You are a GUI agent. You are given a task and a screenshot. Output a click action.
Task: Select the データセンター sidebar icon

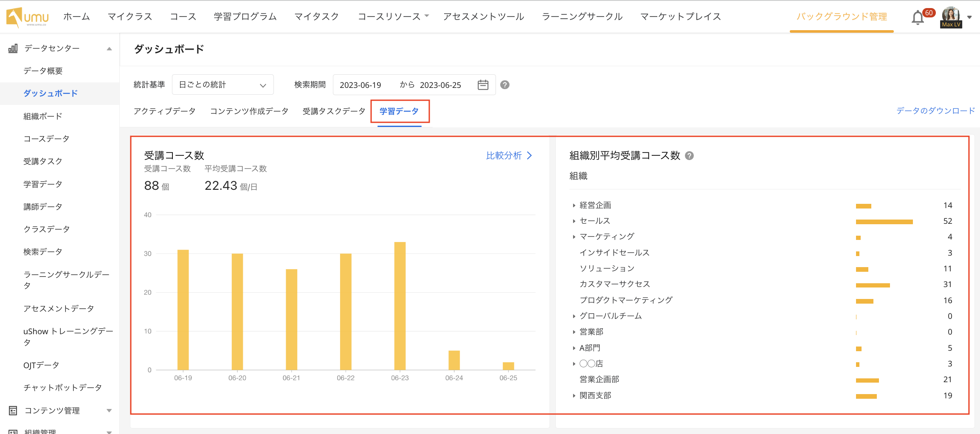[x=12, y=48]
